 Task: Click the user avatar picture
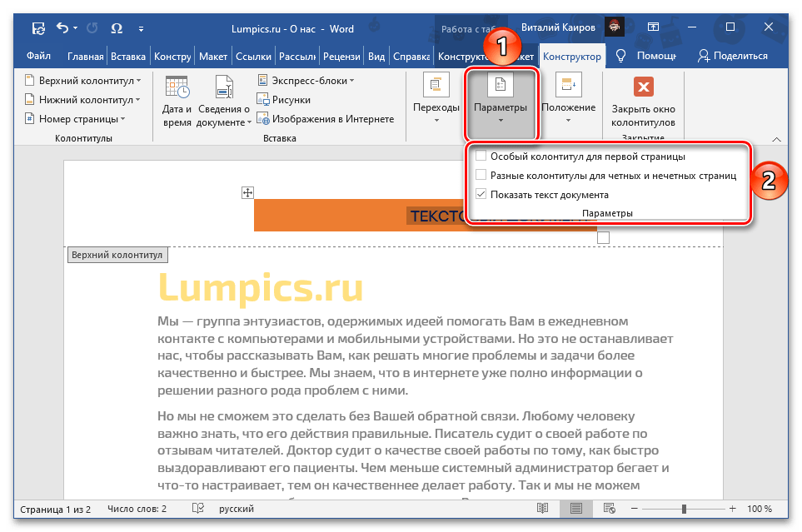[x=615, y=27]
